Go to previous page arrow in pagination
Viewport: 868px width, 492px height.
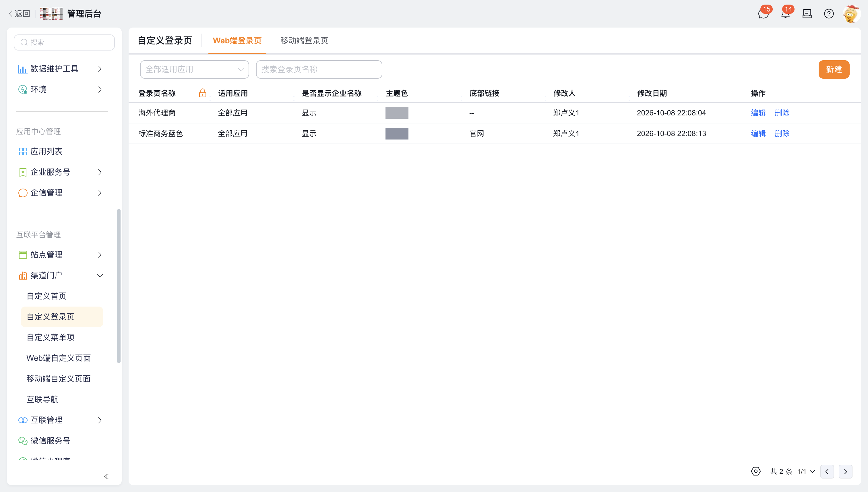[x=827, y=471]
